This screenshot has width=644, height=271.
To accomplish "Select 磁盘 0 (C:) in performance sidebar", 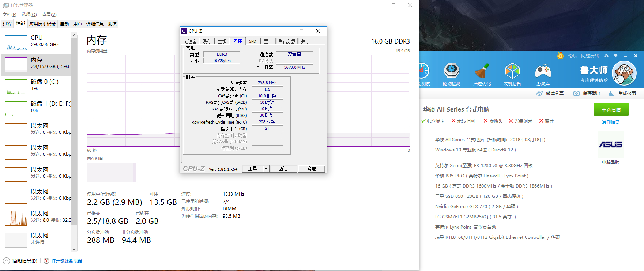I will 37,86.
